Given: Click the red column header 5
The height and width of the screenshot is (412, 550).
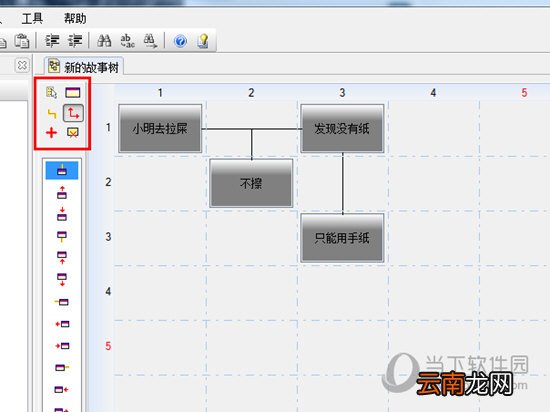Looking at the screenshot, I should coord(524,93).
